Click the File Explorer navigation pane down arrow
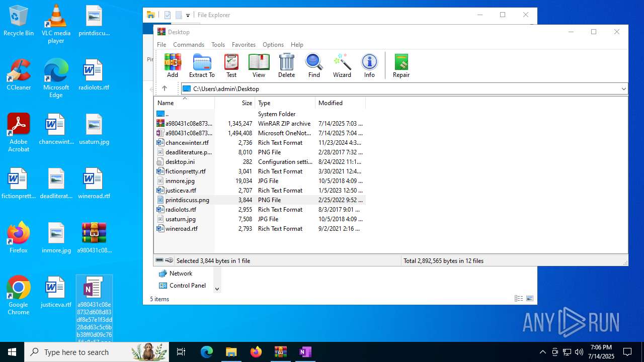Screen dimensions: 644x362 217,289
